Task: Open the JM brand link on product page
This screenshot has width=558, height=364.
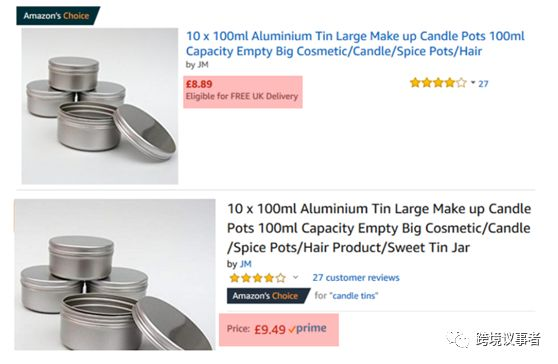Action: coord(246,264)
